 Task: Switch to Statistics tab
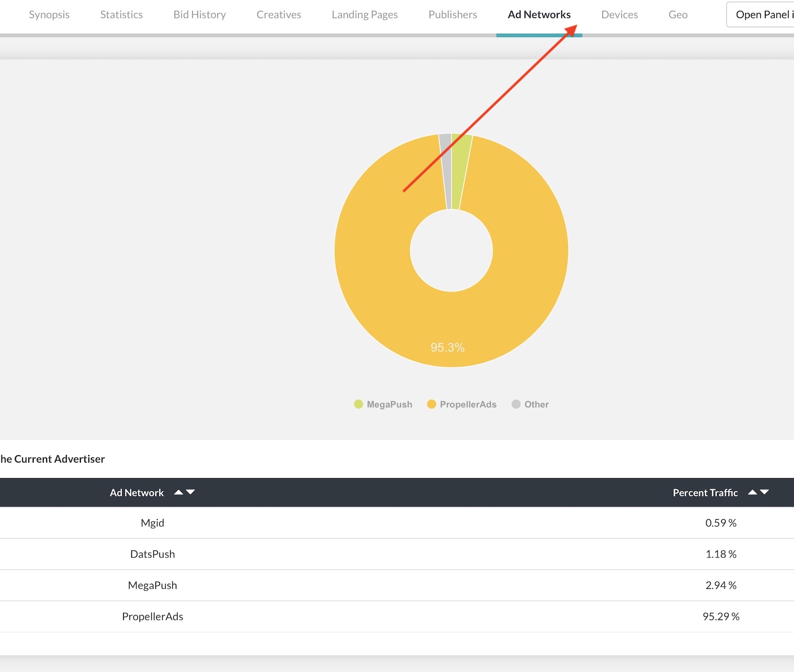click(x=122, y=15)
